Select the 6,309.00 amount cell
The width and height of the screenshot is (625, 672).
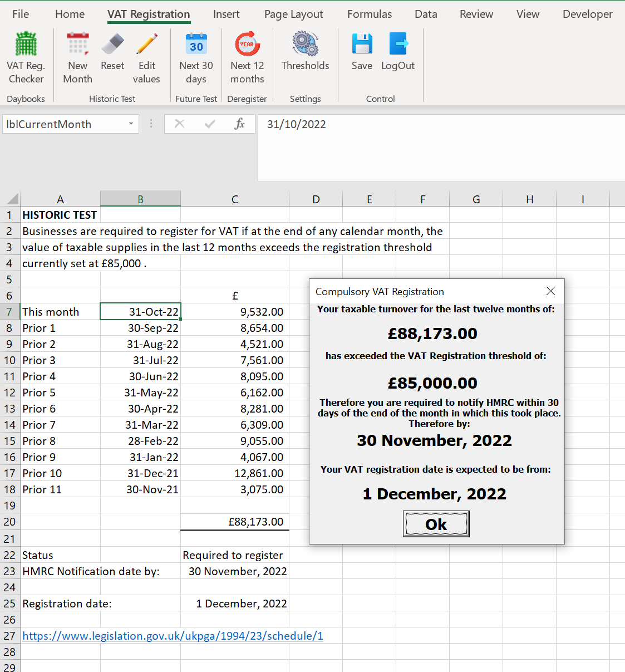235,425
